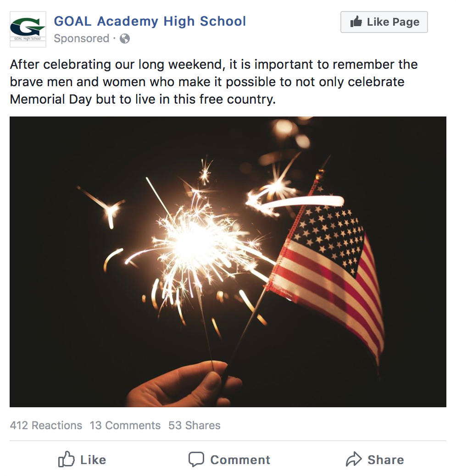Open the GOAL Academy High School page link
Screen dimensions: 456x476
coord(150,21)
